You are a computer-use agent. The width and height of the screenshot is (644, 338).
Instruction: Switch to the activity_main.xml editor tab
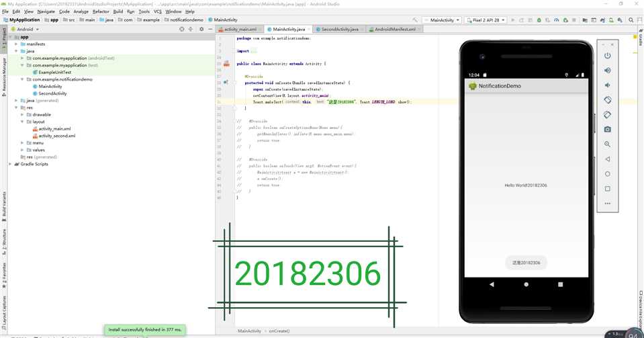[240, 29]
